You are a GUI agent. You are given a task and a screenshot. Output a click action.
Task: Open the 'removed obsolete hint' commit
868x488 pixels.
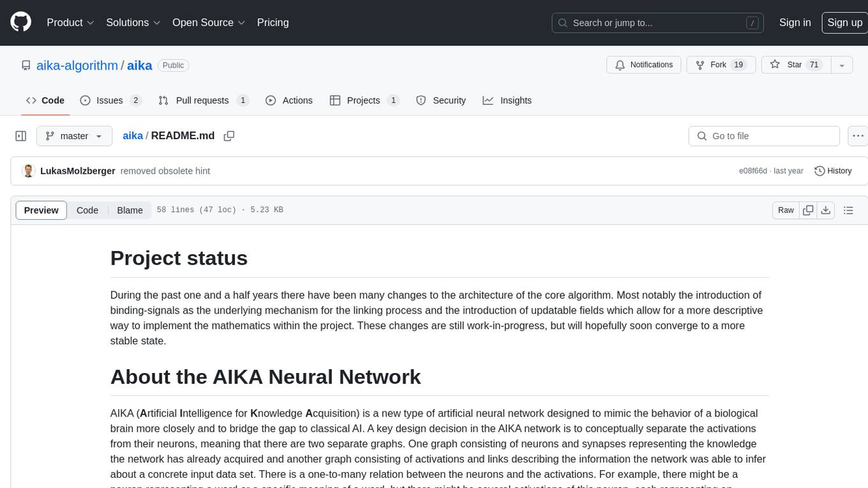(x=165, y=171)
